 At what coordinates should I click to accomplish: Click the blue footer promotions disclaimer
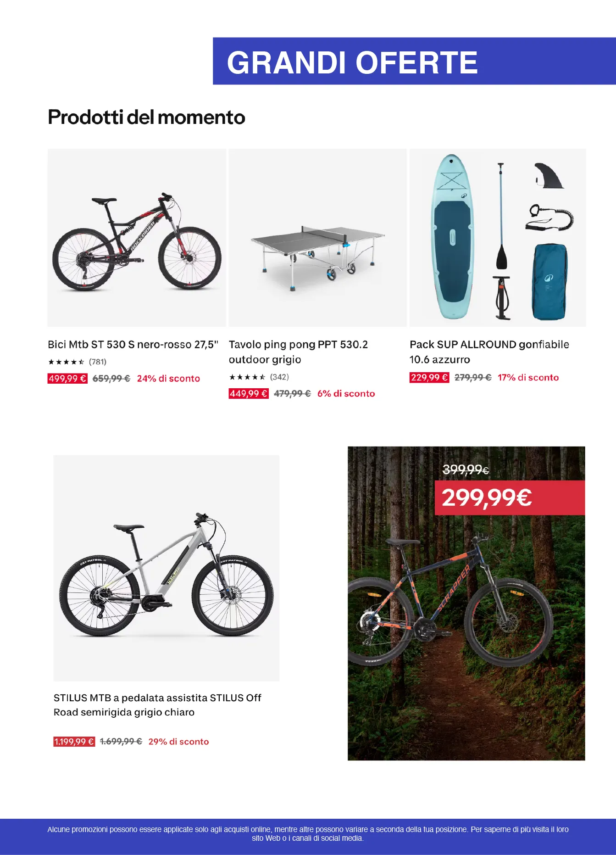tap(308, 834)
